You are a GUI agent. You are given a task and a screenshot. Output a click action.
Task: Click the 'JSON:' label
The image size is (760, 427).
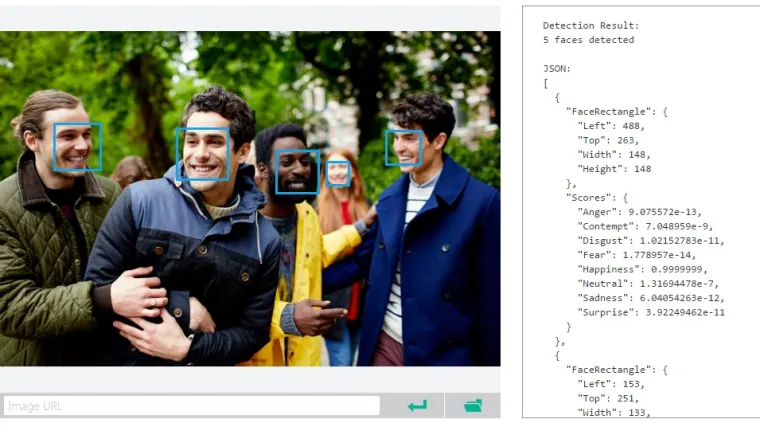(x=557, y=68)
